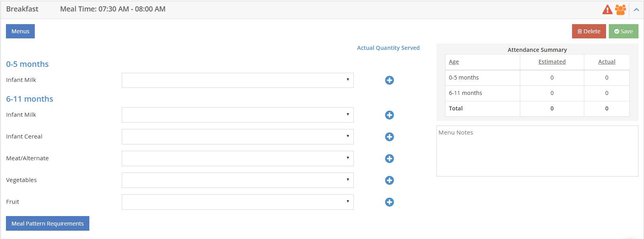
Task: Add quantity for Infant Cereal row
Action: click(389, 137)
